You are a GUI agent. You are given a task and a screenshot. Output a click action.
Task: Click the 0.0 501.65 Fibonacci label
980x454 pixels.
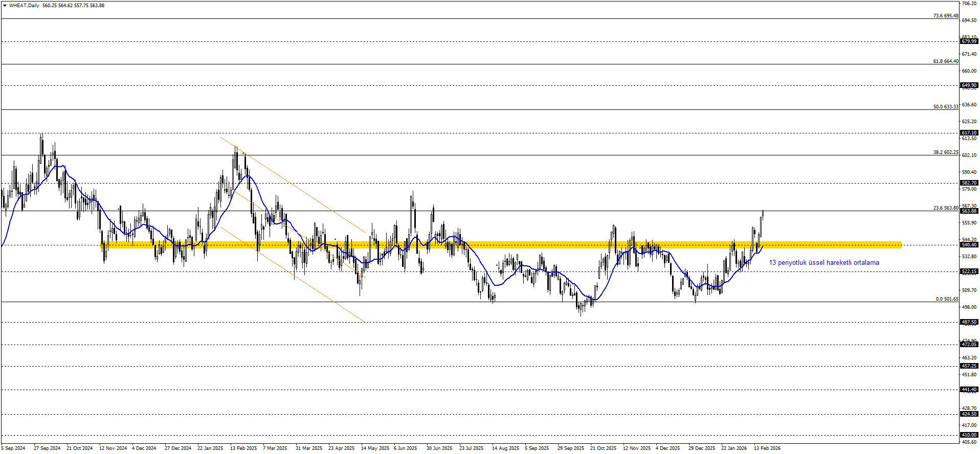(x=947, y=299)
